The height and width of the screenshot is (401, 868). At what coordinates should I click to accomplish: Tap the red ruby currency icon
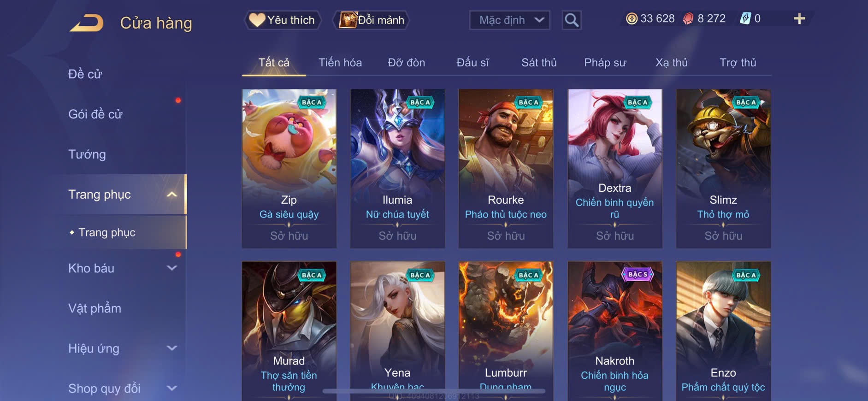click(688, 19)
